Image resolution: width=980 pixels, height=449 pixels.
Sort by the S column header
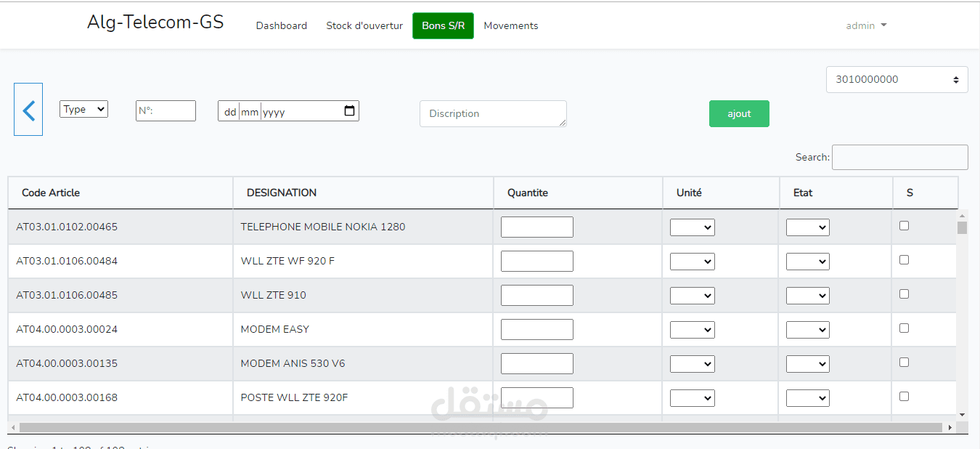926,193
